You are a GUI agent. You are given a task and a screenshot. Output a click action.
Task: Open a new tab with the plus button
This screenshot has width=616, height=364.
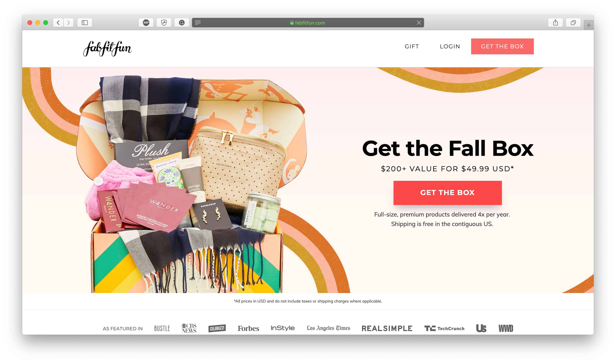tap(589, 25)
